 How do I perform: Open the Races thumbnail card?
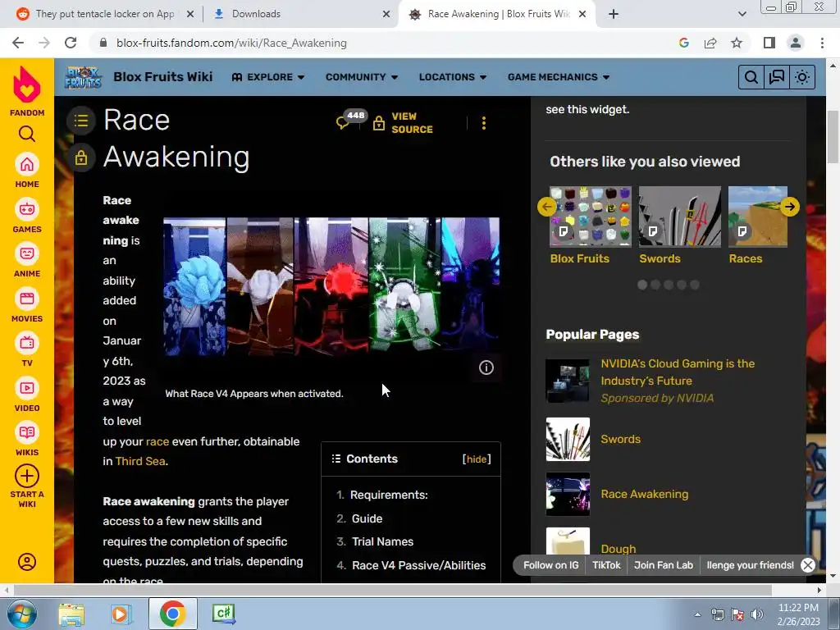click(758, 217)
